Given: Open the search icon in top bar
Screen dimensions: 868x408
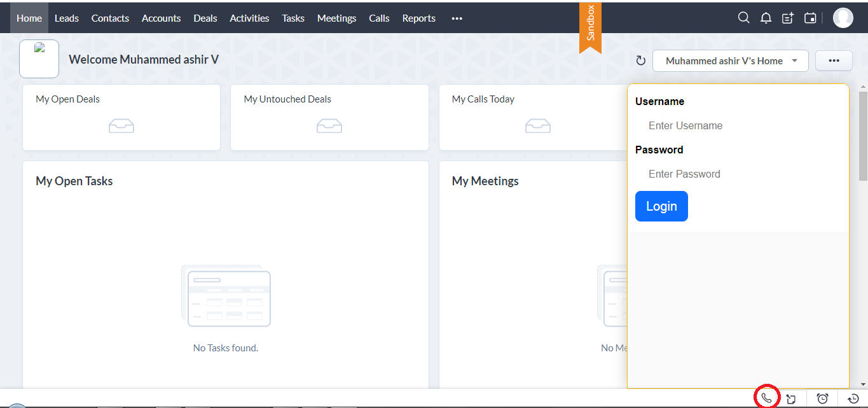Looking at the screenshot, I should pyautogui.click(x=743, y=18).
